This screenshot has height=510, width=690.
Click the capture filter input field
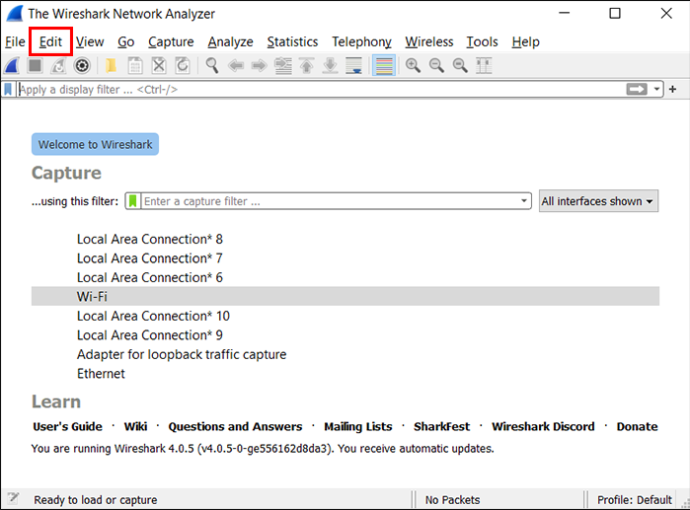coord(330,201)
